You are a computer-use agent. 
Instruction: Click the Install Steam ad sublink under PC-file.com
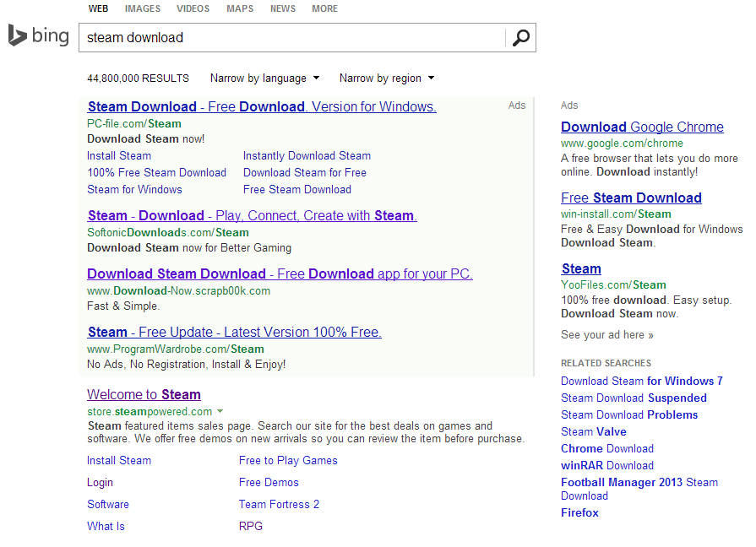[119, 155]
